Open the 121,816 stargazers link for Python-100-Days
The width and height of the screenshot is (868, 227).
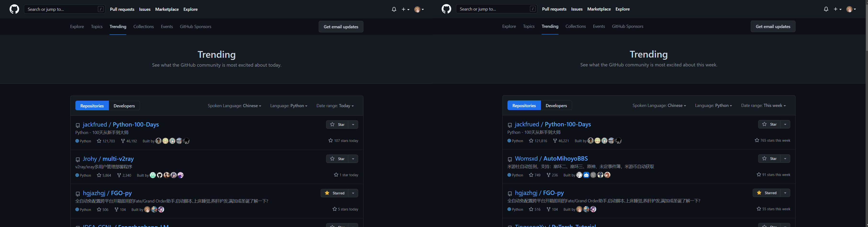(x=538, y=140)
